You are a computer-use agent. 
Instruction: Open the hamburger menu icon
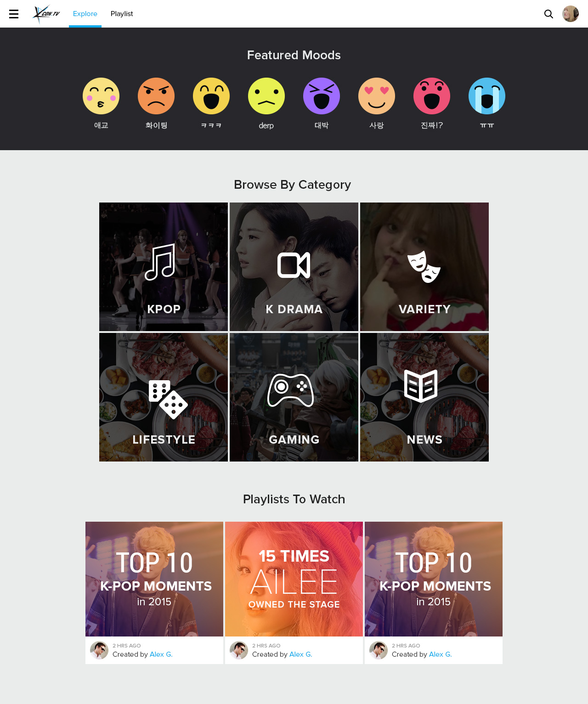pyautogui.click(x=14, y=14)
